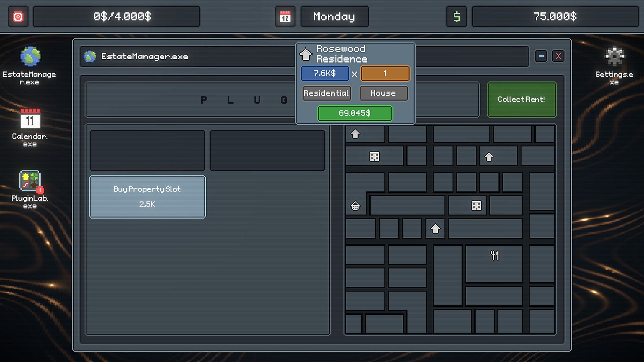Click the green dollar sign icon

[x=457, y=16]
